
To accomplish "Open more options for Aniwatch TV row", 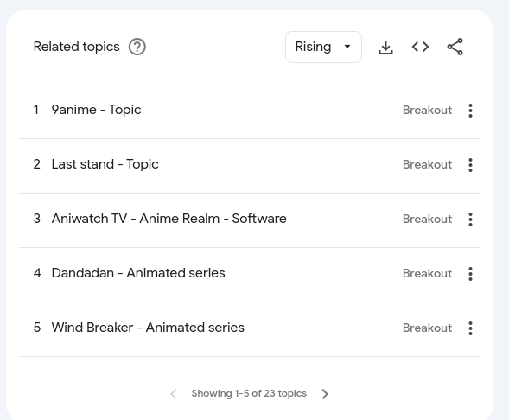I will point(470,220).
